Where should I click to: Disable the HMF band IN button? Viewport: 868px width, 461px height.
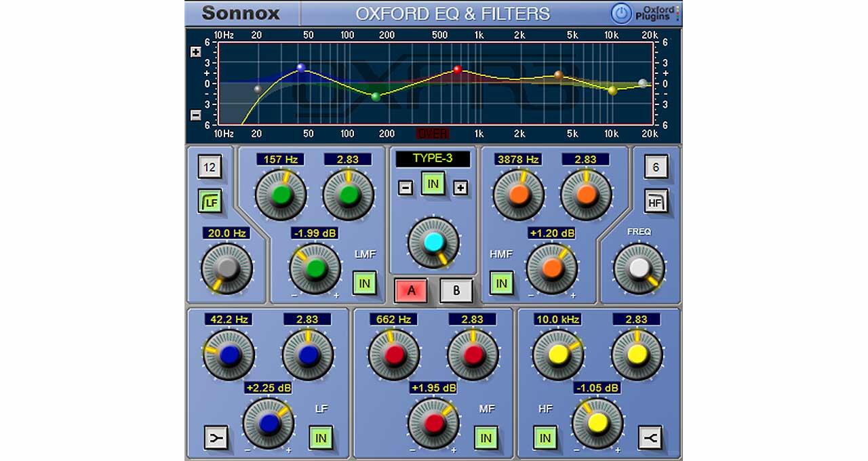click(501, 283)
